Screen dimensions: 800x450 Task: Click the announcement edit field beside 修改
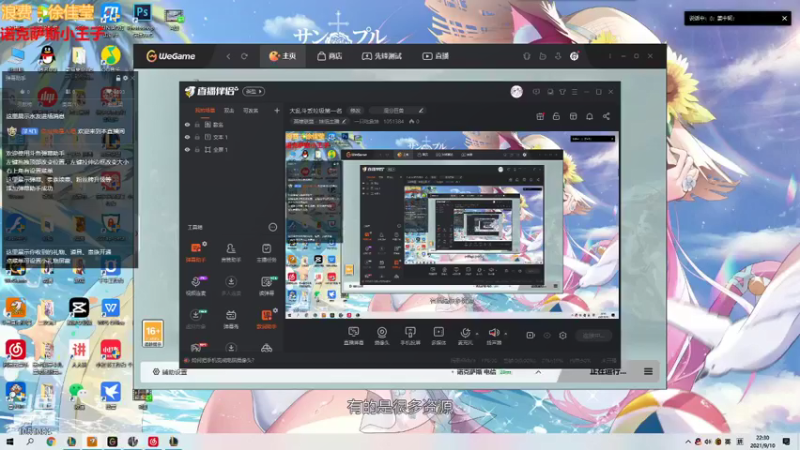pos(397,110)
